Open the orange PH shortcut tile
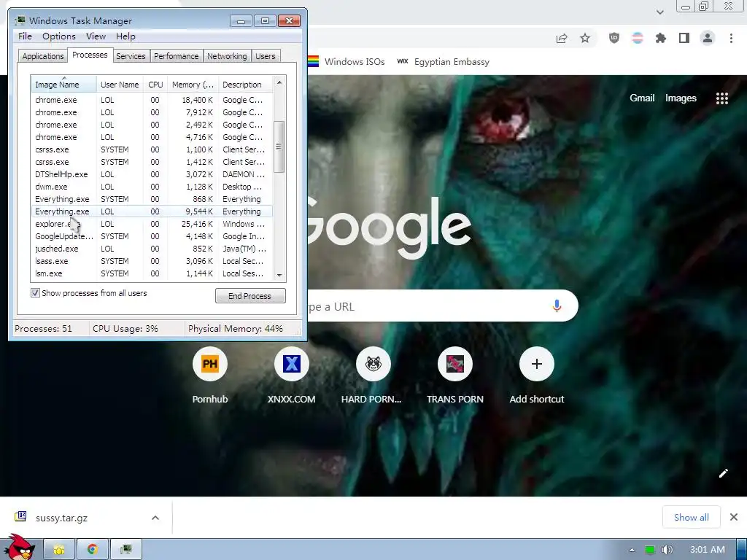Image resolution: width=747 pixels, height=560 pixels. (210, 364)
